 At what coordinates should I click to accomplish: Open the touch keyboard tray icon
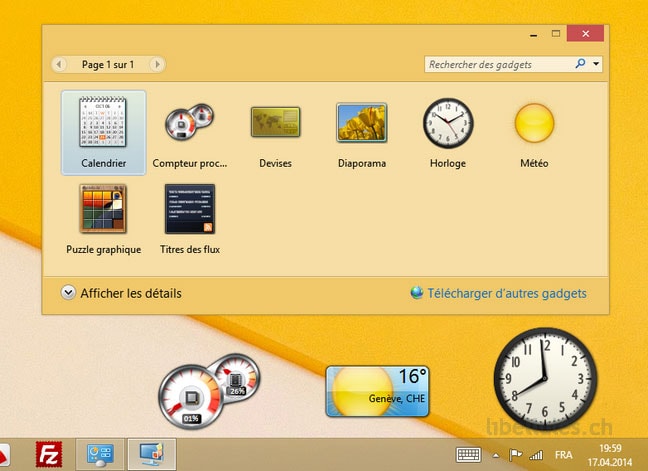pos(468,455)
